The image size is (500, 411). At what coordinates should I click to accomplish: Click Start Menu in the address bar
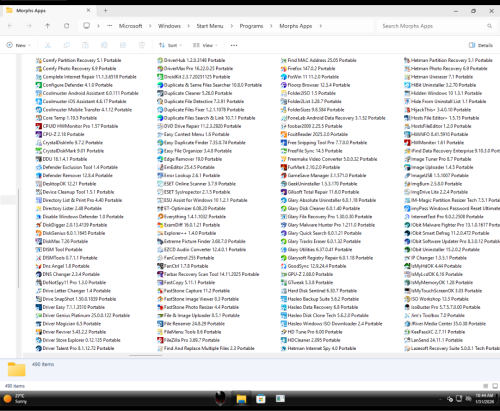[210, 26]
